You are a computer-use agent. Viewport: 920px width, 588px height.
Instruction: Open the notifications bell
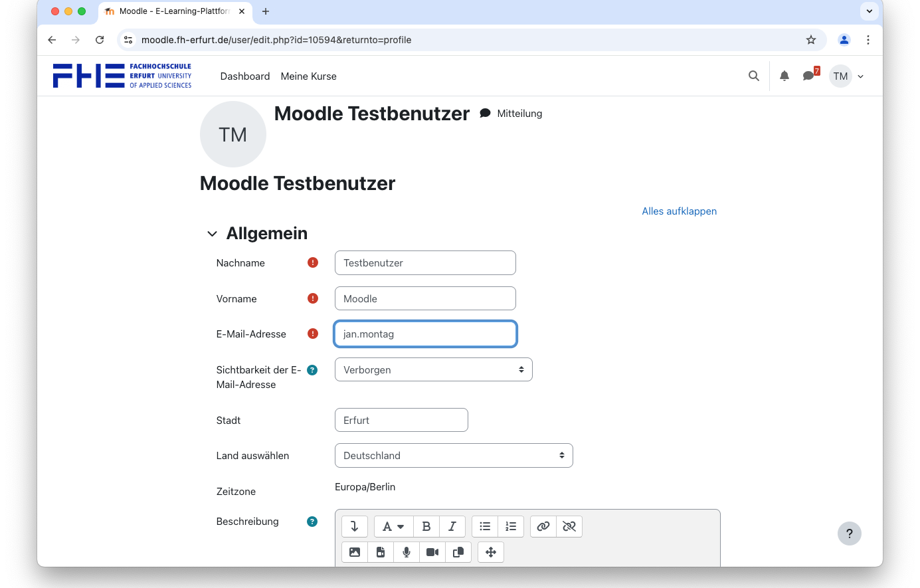(x=784, y=76)
